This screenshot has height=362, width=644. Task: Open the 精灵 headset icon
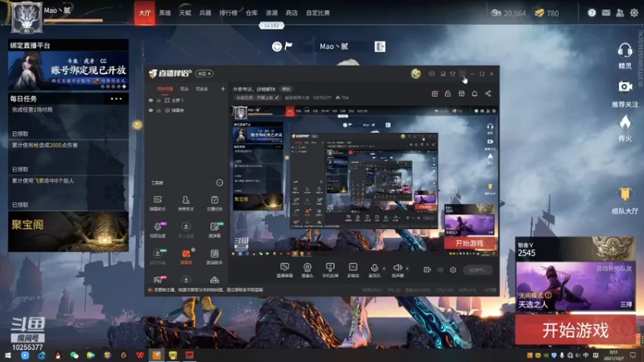pyautogui.click(x=625, y=51)
